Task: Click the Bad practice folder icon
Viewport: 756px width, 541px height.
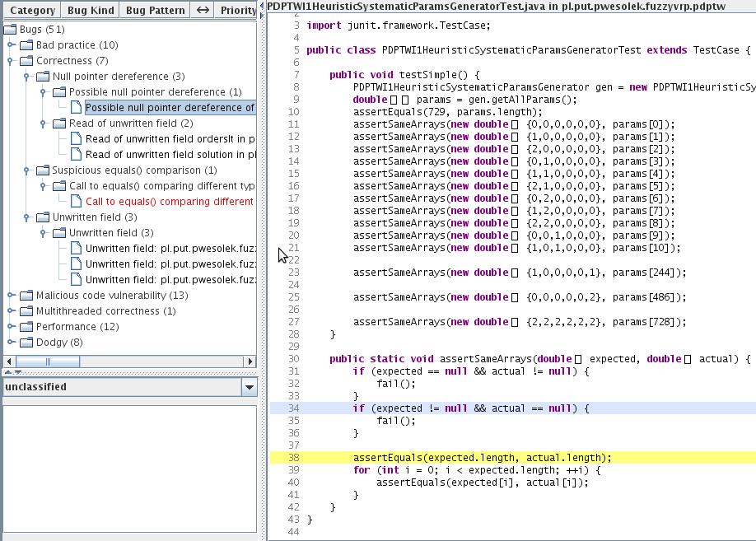Action: coord(26,44)
